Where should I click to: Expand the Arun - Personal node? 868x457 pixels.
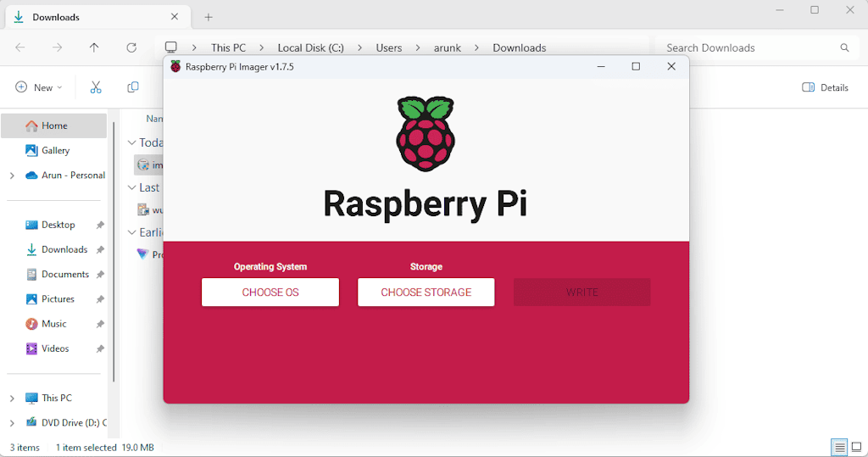coord(12,176)
